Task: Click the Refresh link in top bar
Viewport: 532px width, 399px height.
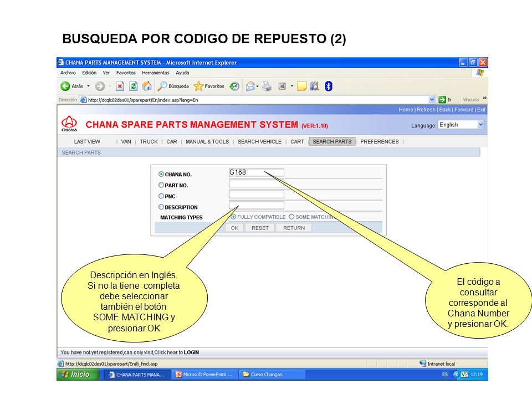Action: (426, 110)
